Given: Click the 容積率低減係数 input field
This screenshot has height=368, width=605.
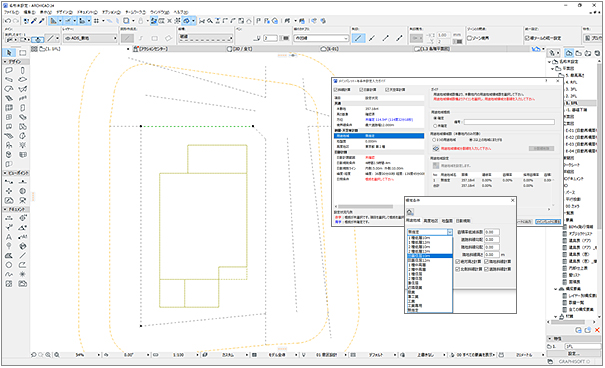Looking at the screenshot, I should (x=492, y=232).
